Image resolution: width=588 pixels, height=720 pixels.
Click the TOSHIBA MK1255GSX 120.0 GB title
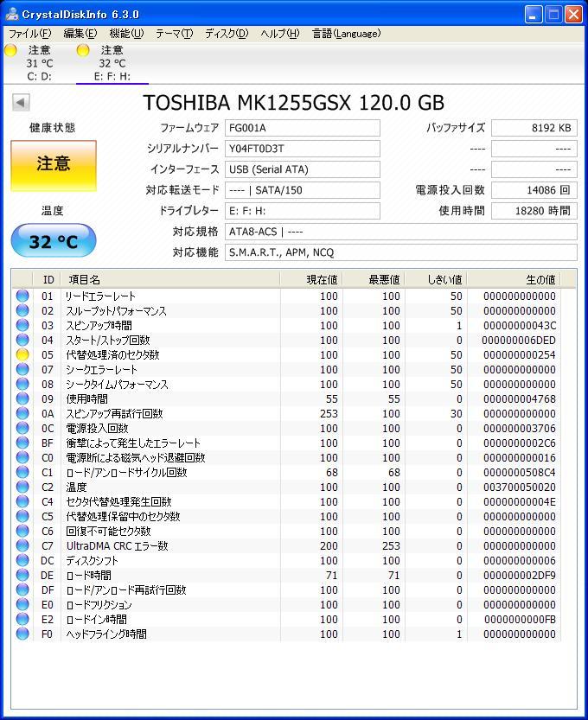[x=294, y=103]
